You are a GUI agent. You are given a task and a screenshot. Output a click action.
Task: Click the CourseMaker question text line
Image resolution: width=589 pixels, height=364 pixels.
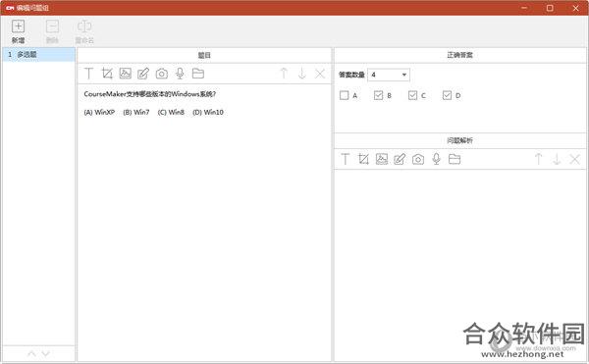tap(150, 94)
